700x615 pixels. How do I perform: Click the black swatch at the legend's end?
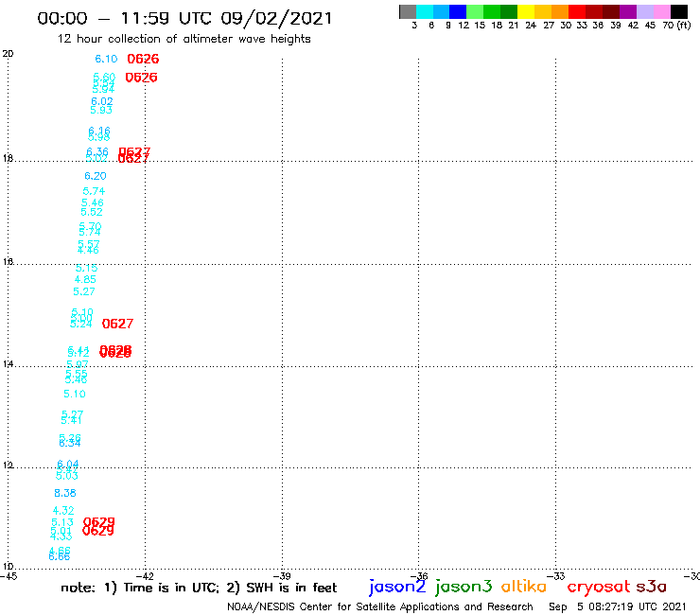(678, 11)
